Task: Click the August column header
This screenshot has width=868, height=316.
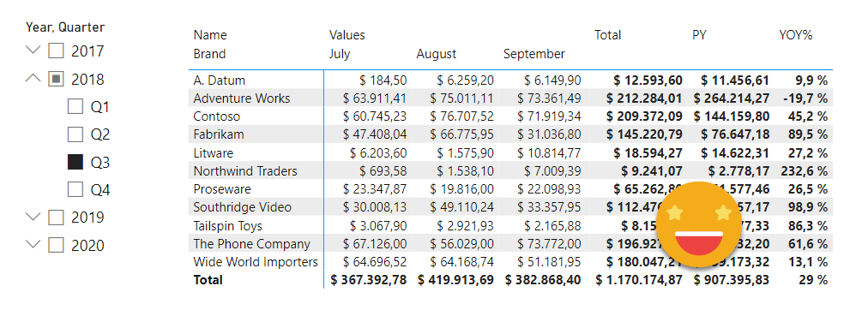Action: coord(437,54)
